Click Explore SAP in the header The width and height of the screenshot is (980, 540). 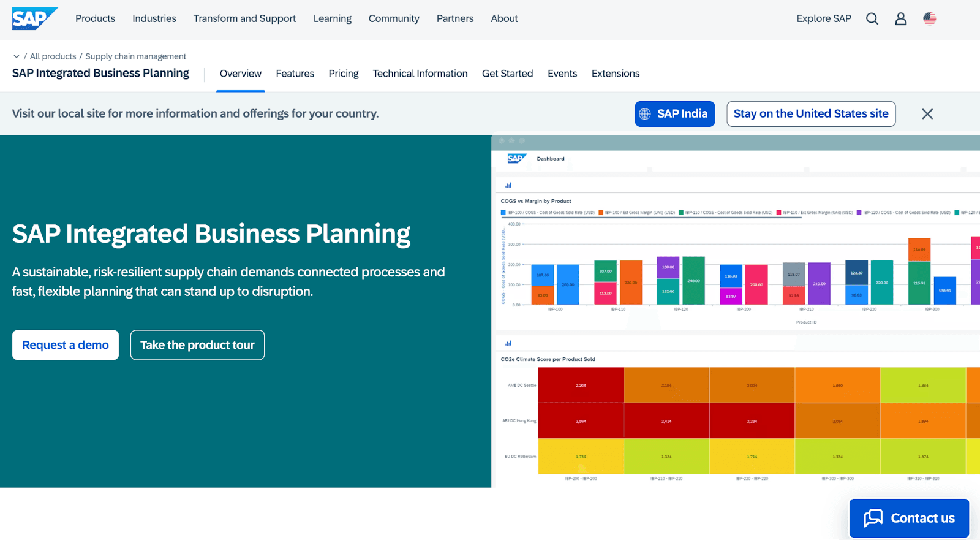824,19
